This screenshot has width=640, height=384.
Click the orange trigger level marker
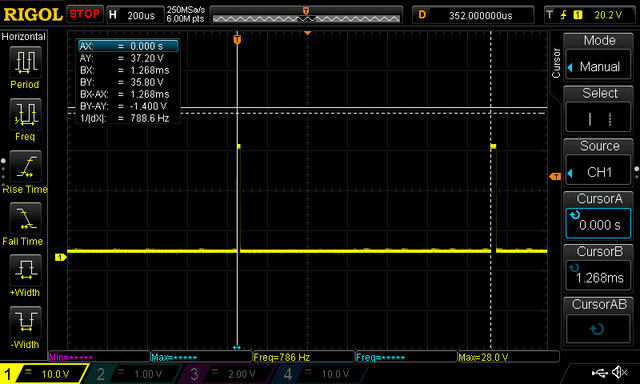coord(555,176)
